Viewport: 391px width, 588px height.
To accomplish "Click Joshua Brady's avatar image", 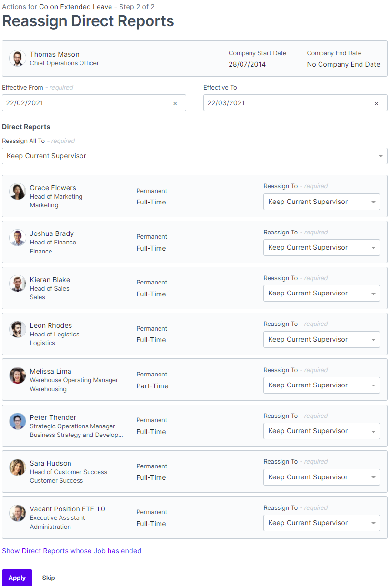I will (17, 237).
